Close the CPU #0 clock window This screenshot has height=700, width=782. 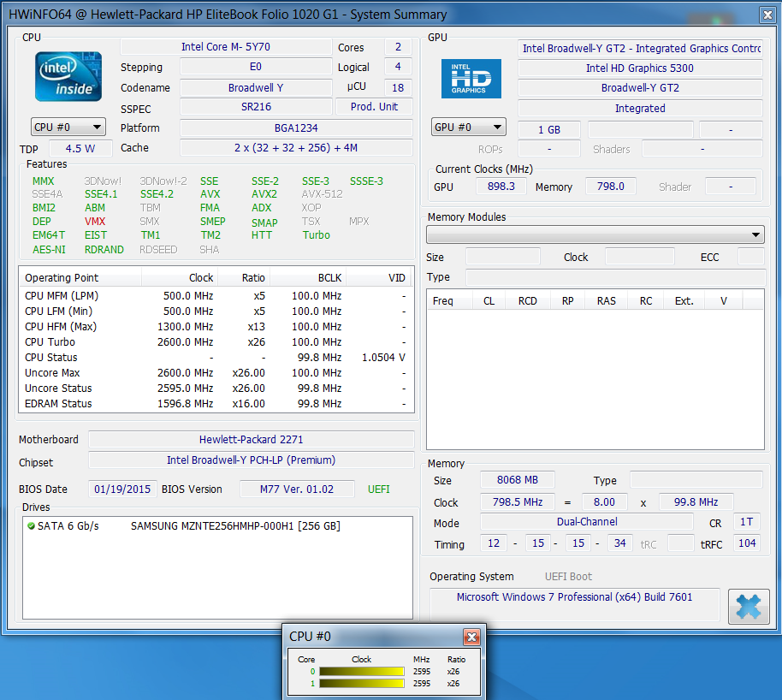click(471, 636)
